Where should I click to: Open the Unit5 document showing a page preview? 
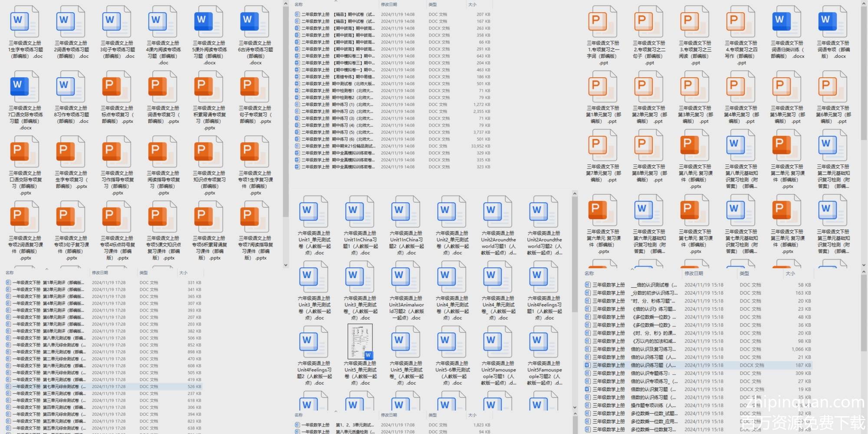tap(360, 356)
